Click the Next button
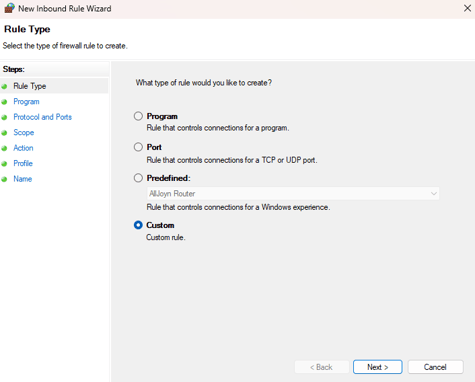This screenshot has height=382, width=475. [378, 367]
